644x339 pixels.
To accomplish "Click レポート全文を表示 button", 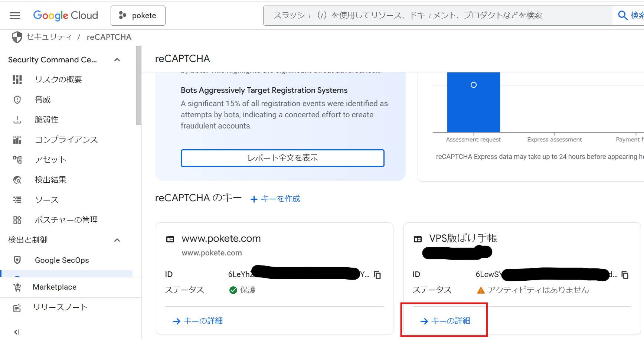I will click(x=282, y=158).
